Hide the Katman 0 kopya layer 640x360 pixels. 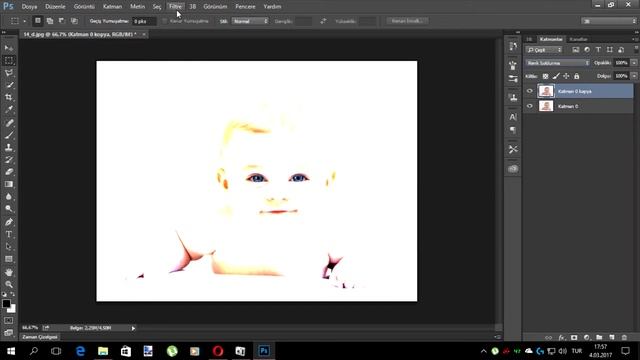point(530,91)
